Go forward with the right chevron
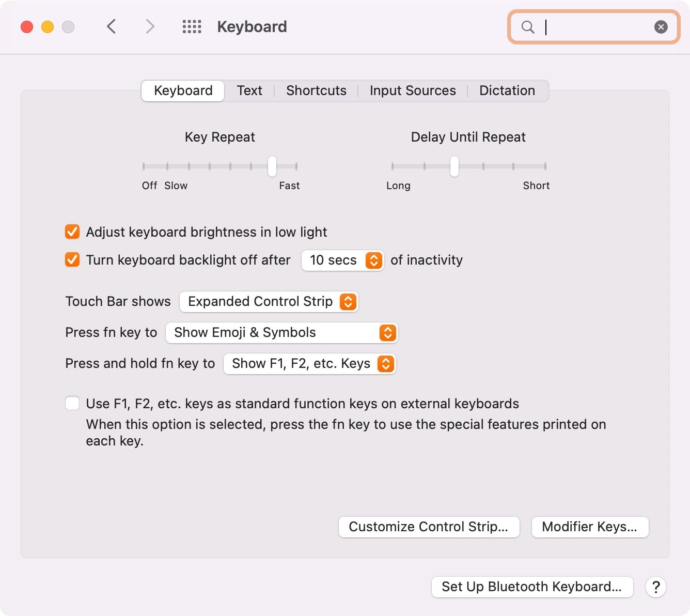Screen dimensions: 690x616 (x=150, y=26)
